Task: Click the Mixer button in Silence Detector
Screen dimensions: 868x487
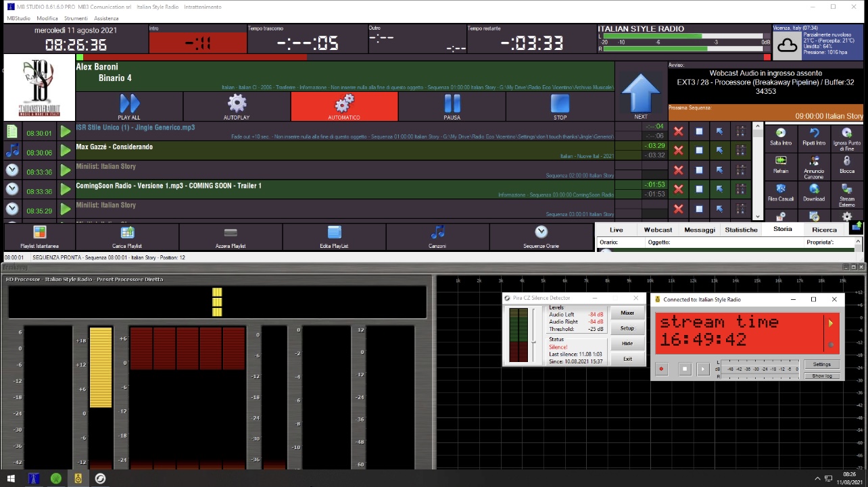Action: pyautogui.click(x=627, y=313)
